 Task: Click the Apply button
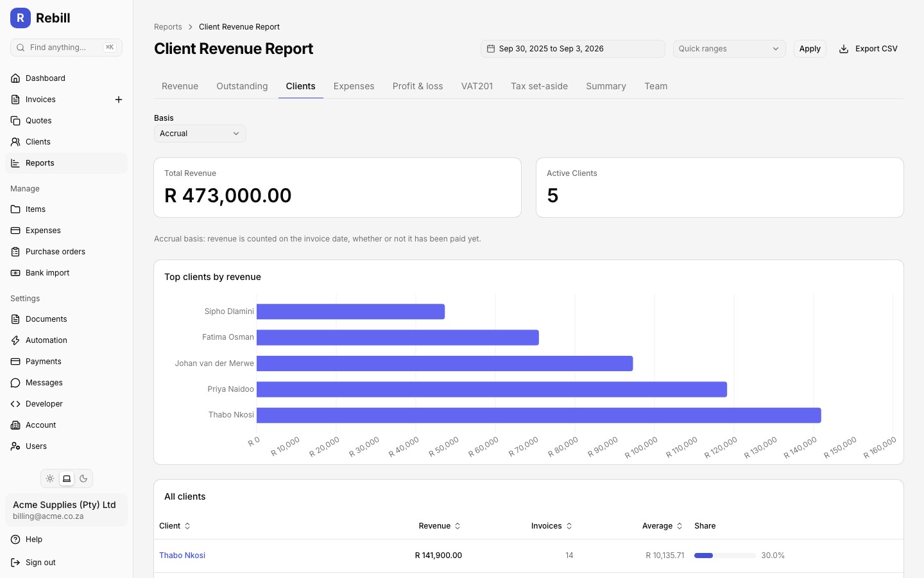click(x=810, y=49)
